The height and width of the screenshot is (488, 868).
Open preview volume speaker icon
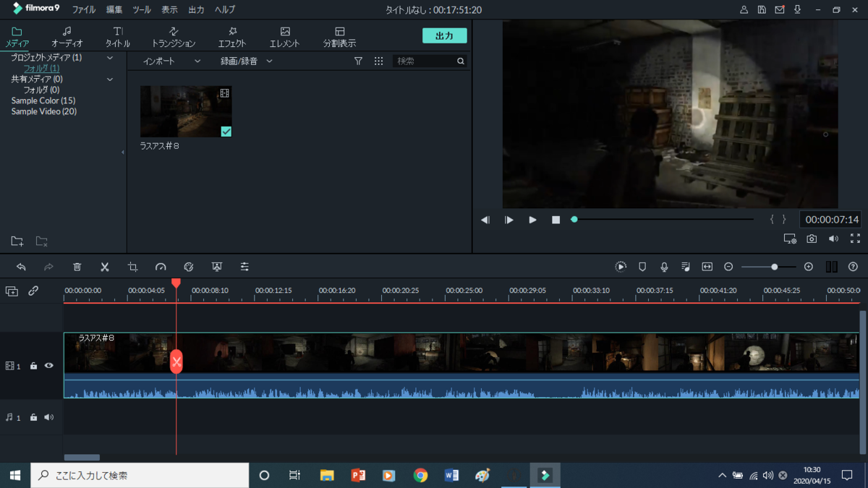[x=833, y=239]
